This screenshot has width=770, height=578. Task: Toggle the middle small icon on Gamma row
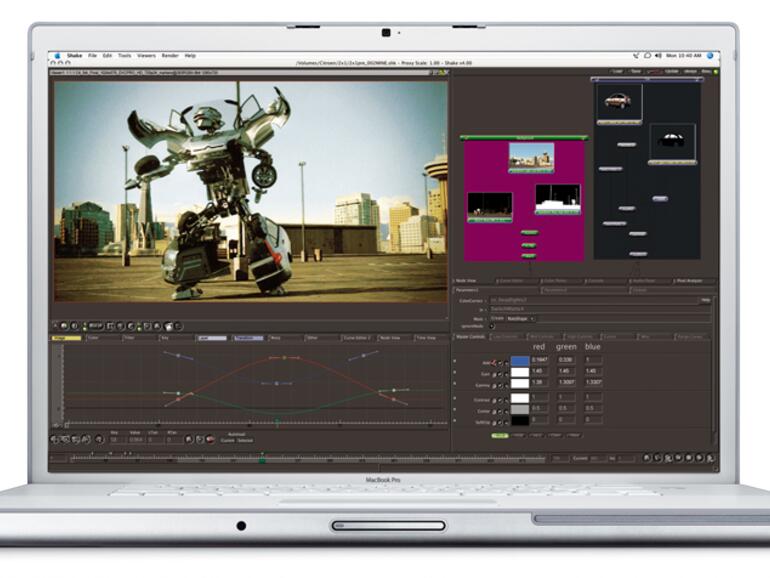500,385
